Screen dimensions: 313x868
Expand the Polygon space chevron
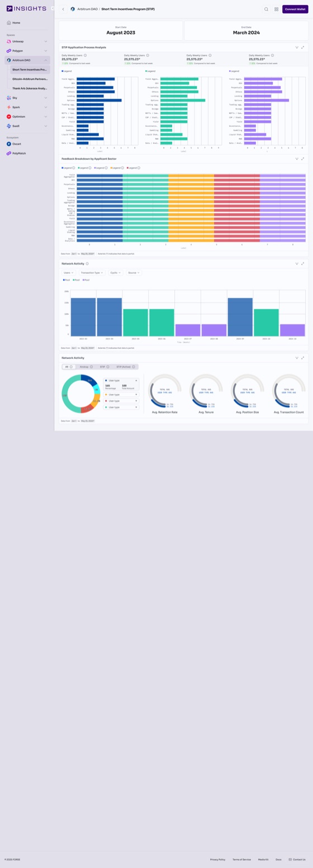pyautogui.click(x=46, y=51)
